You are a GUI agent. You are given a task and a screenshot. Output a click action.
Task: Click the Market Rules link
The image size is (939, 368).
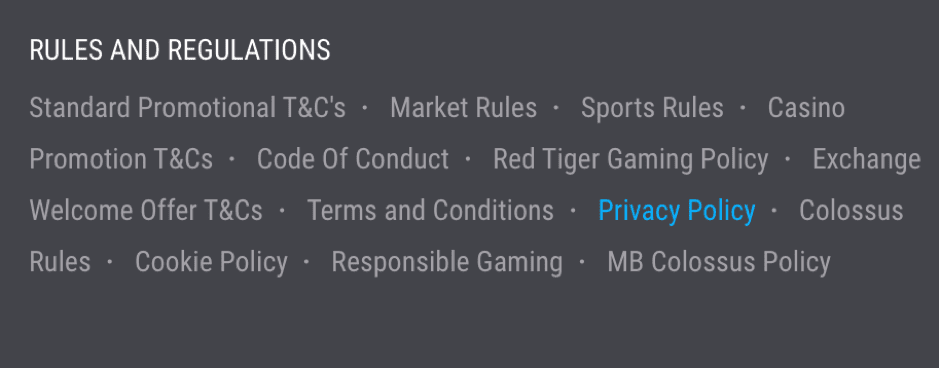click(x=464, y=108)
